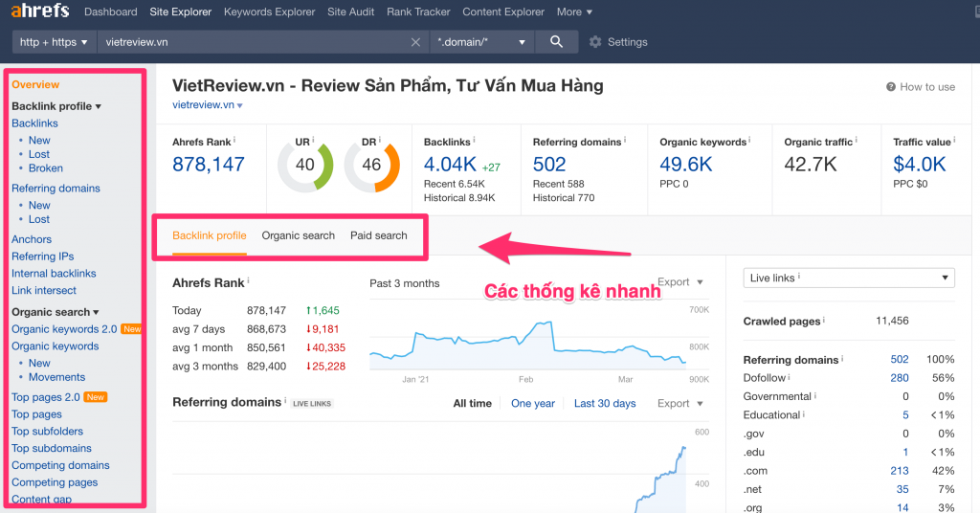
Task: Open Internal backlinks in the sidebar
Action: pos(54,273)
